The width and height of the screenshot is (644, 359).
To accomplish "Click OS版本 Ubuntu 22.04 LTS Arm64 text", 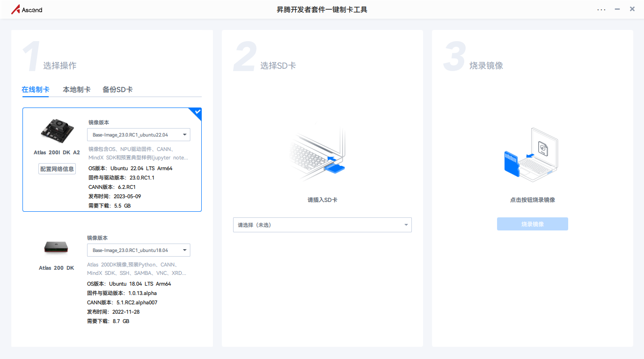I will click(x=130, y=168).
